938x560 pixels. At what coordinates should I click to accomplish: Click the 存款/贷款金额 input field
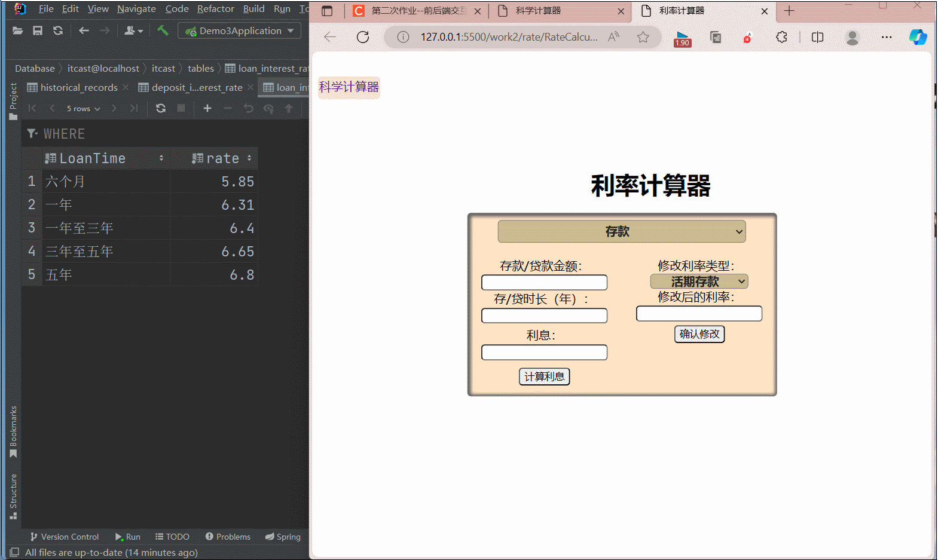544,282
